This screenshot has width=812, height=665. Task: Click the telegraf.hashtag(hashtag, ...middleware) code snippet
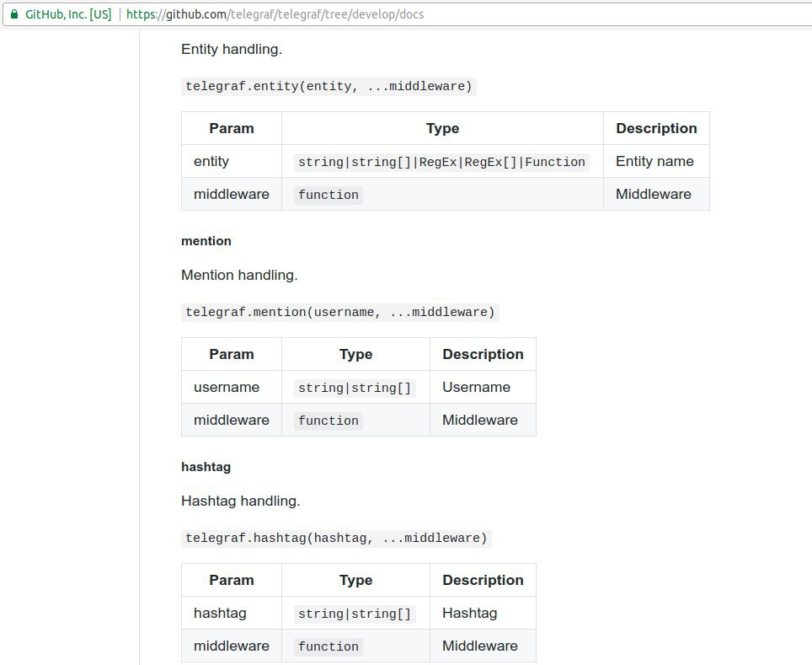(337, 538)
